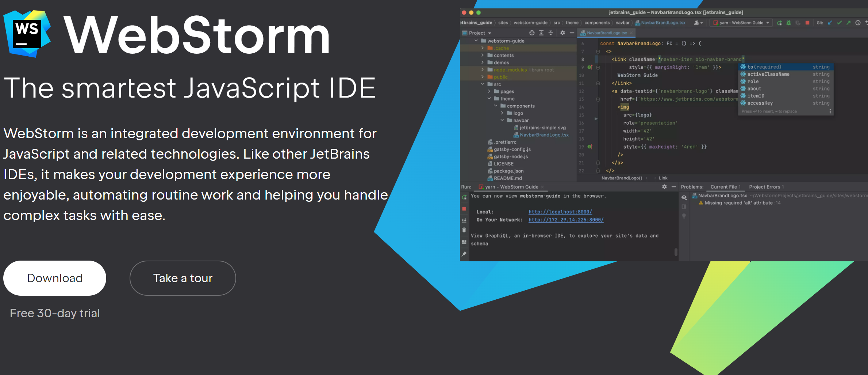Collapse the webstorm-guide root folder
The width and height of the screenshot is (868, 375).
pos(476,41)
